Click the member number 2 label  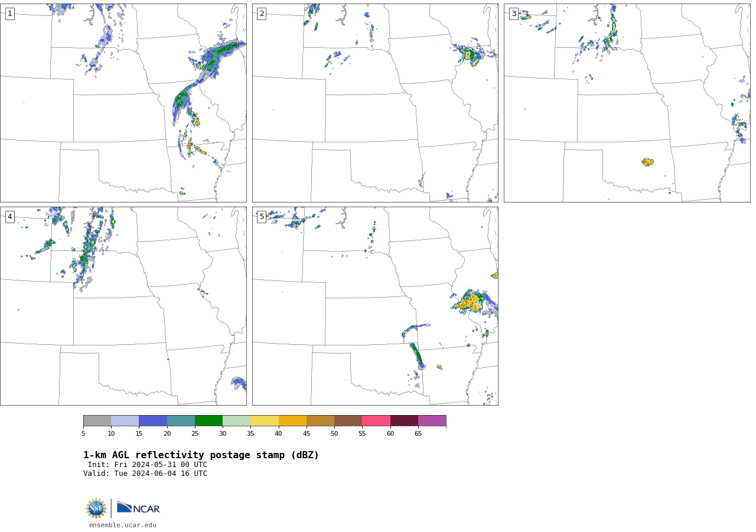(262, 14)
